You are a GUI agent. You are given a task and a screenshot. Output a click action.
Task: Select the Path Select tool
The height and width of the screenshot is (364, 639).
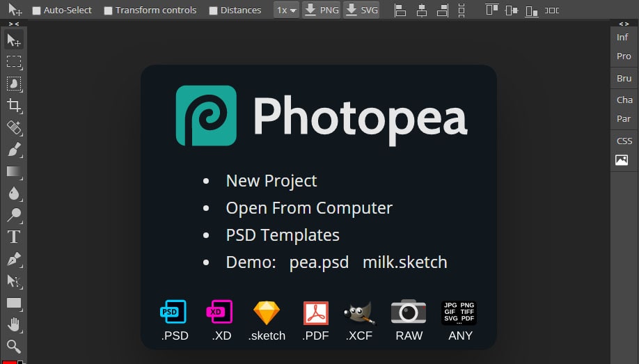click(14, 281)
